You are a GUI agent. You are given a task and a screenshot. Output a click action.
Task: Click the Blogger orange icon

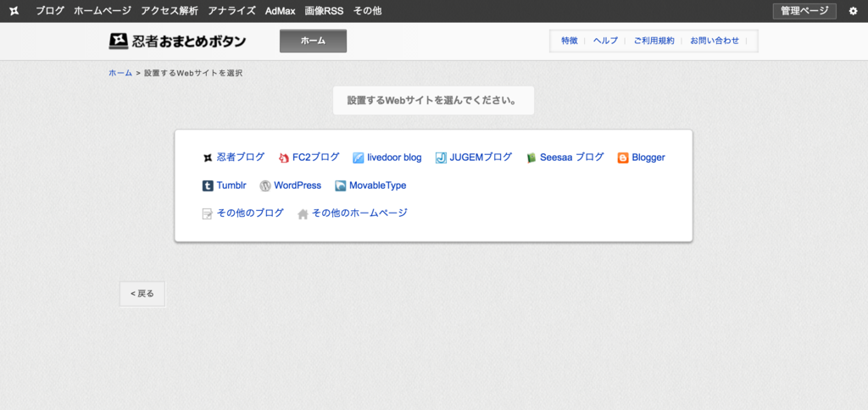pos(623,158)
